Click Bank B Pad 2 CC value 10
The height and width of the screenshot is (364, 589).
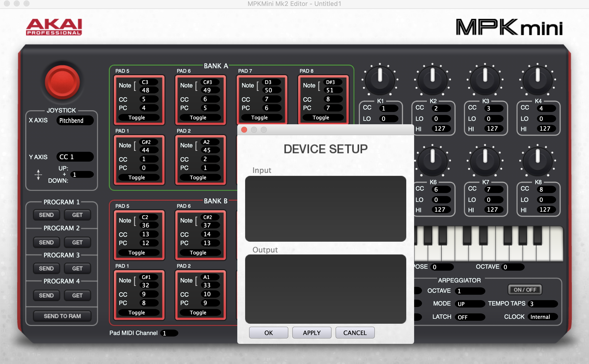[x=210, y=294]
